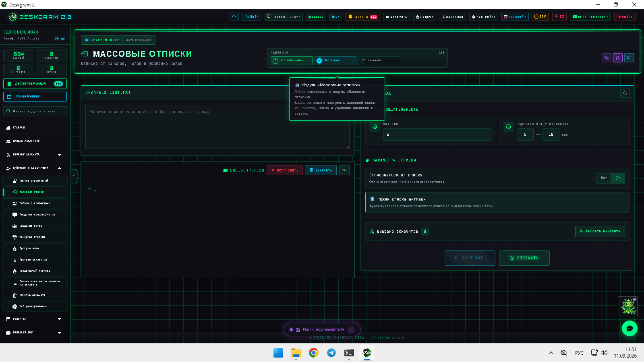The width and height of the screenshot is (644, 362).
Task: Open Загрузки in the top menu
Action: (x=452, y=17)
